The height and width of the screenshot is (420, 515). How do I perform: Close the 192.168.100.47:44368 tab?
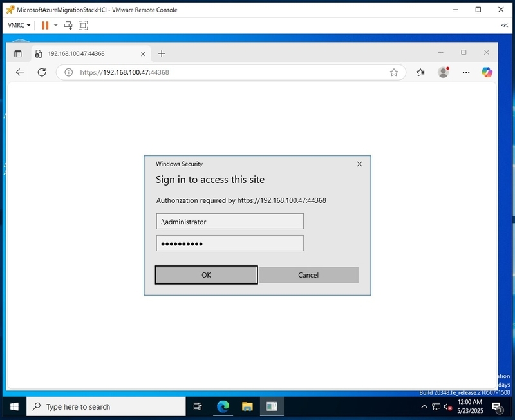click(x=143, y=54)
